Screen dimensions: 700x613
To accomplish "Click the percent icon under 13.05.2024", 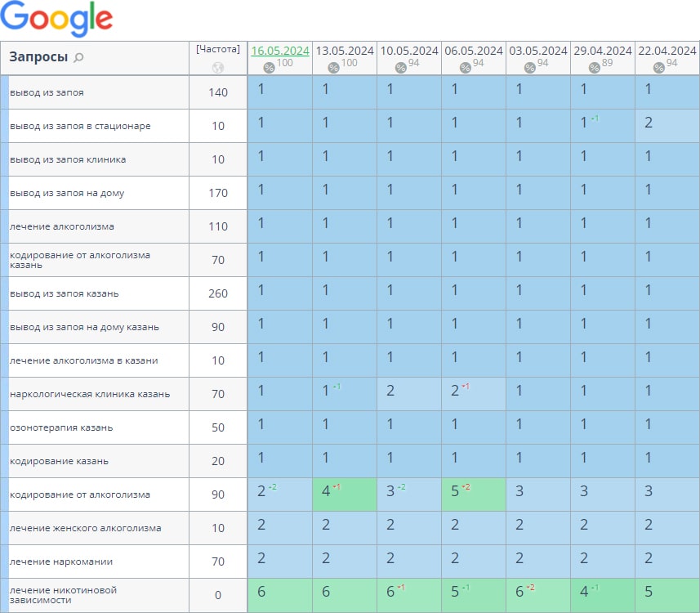I will click(x=333, y=67).
